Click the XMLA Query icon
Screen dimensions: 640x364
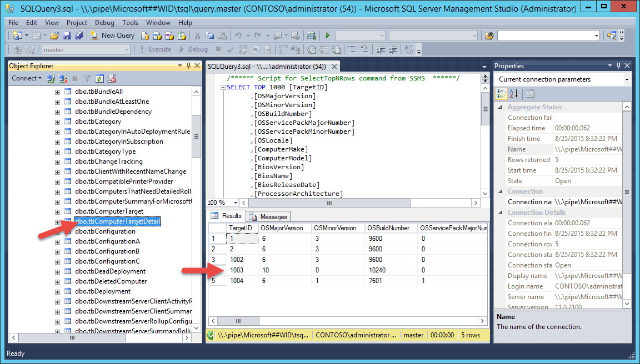pyautogui.click(x=182, y=36)
